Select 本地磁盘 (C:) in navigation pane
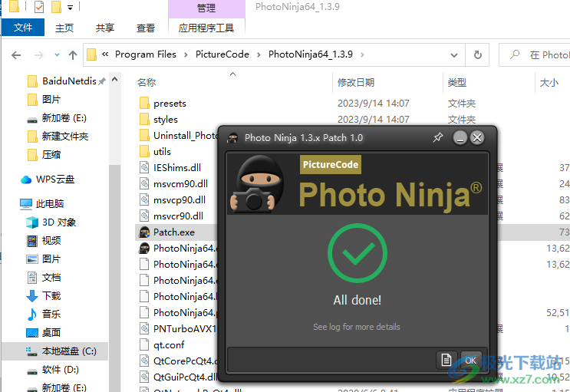Viewport: 570px width, 392px height. [x=69, y=351]
